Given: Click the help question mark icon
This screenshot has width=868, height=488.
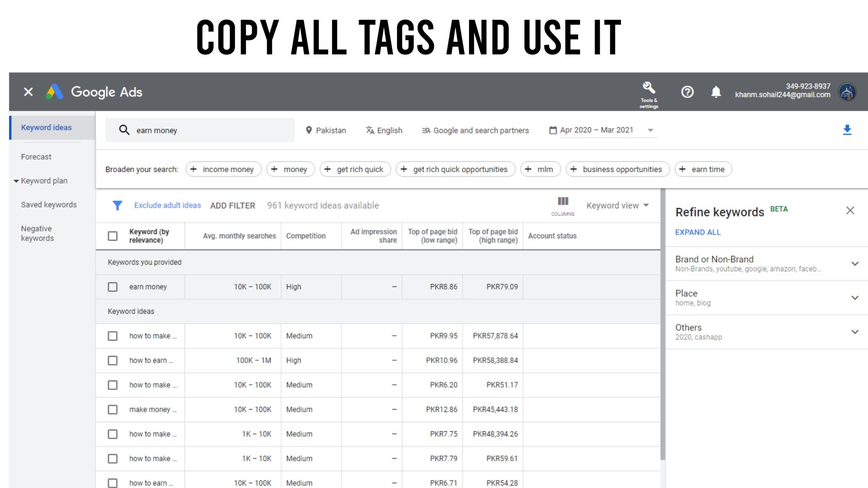Looking at the screenshot, I should coord(687,91).
